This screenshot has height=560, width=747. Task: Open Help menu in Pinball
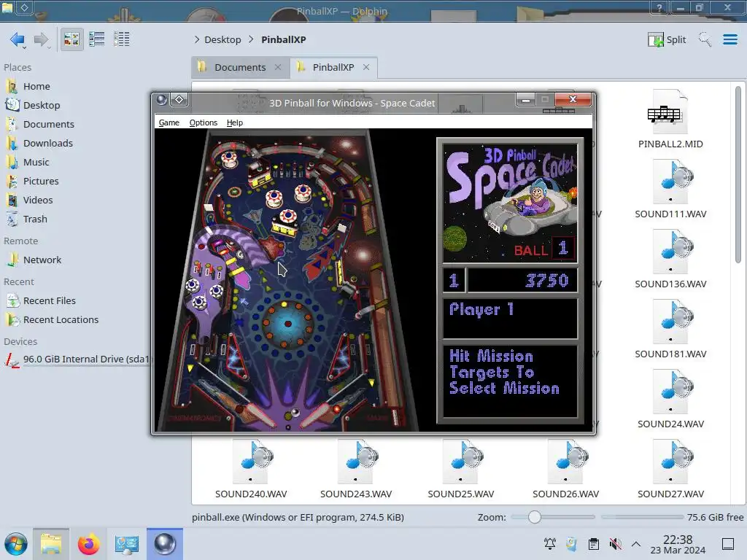(234, 122)
